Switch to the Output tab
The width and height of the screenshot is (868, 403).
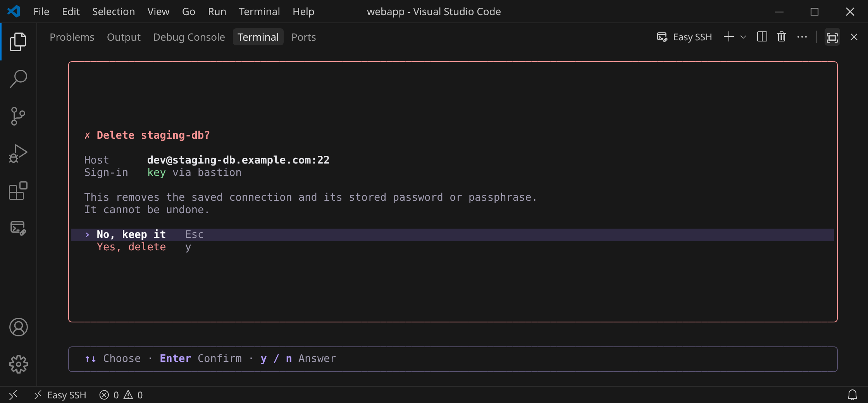124,37
